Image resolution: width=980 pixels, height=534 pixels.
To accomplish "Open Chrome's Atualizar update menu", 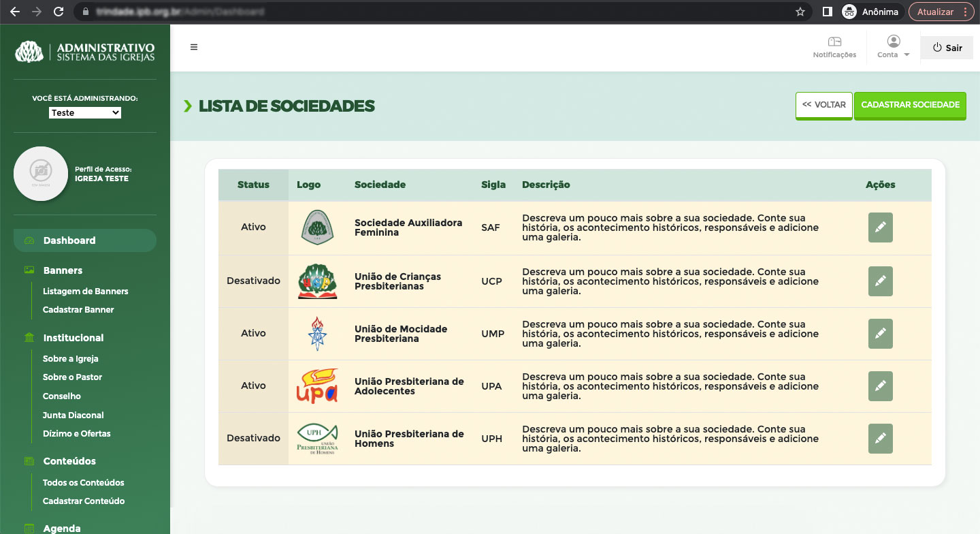I will pos(941,12).
